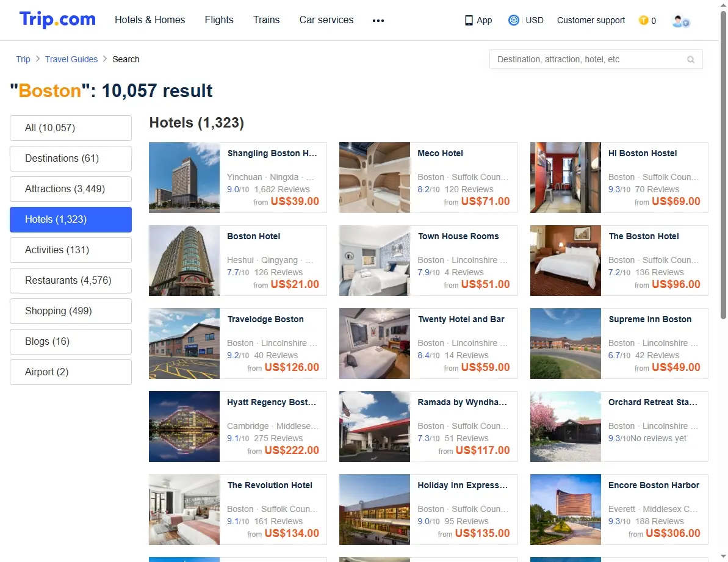Filter by Airport (2)
Screen dimensions: 728x562
(71, 372)
